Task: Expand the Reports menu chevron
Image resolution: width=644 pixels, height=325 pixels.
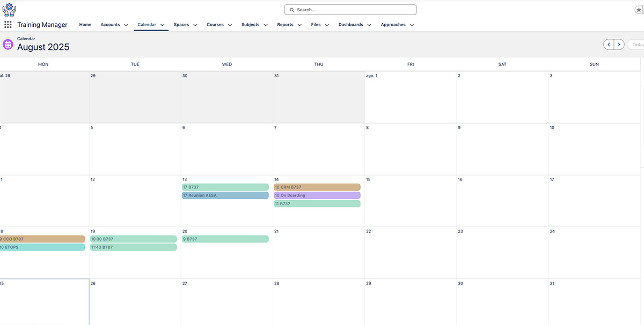Action: click(299, 25)
